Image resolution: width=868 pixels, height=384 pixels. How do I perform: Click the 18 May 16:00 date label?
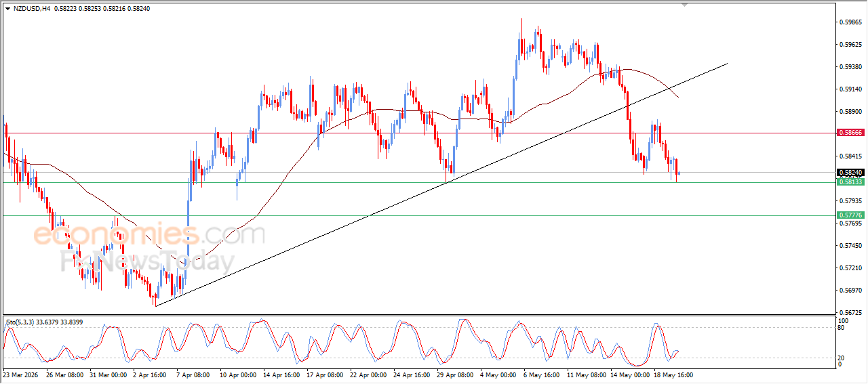(674, 375)
